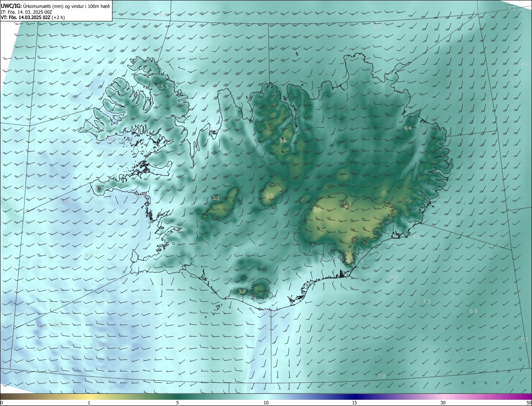Select the 'IT: Fös. 14. 03. 2025 00Z' line
The width and height of the screenshot is (532, 406).
26,12
